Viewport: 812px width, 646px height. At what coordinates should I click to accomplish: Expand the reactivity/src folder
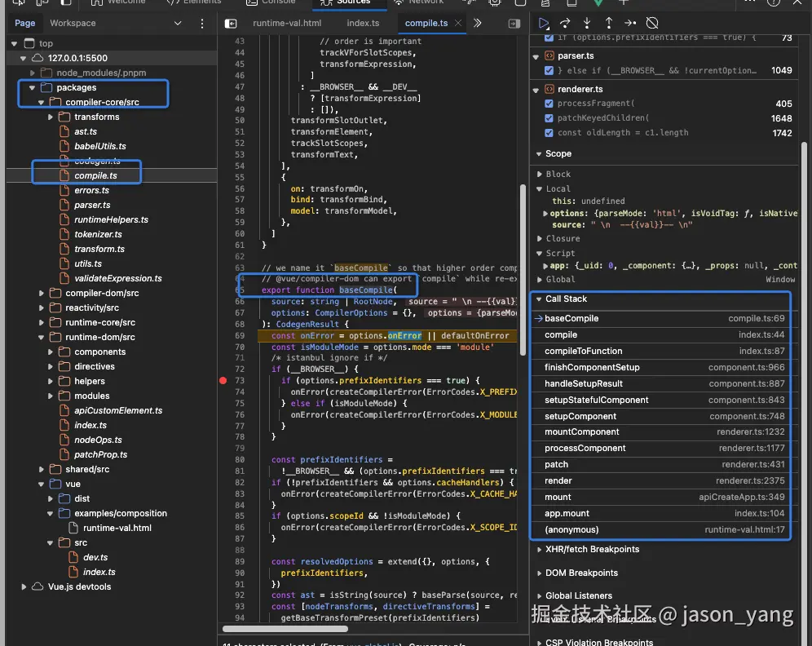coord(91,308)
